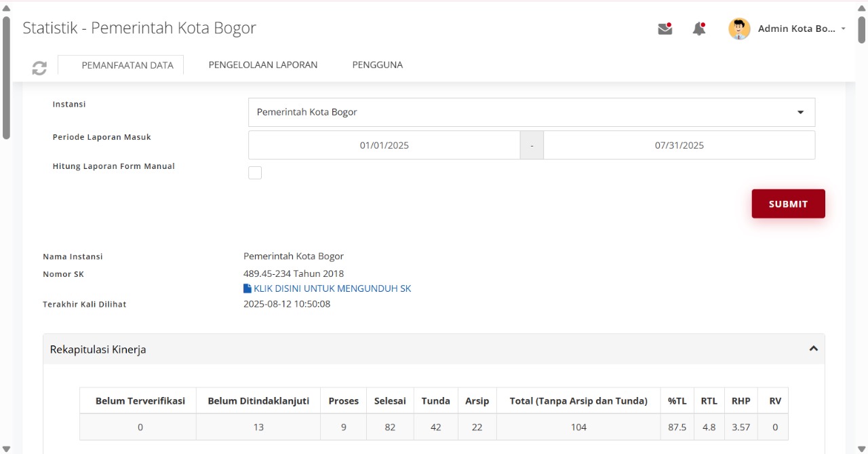Click the Tunda column header
The image size is (868, 454).
click(x=435, y=400)
